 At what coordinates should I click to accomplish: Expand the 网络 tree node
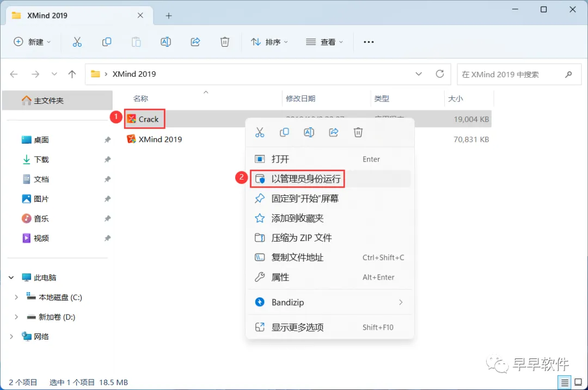click(x=11, y=337)
